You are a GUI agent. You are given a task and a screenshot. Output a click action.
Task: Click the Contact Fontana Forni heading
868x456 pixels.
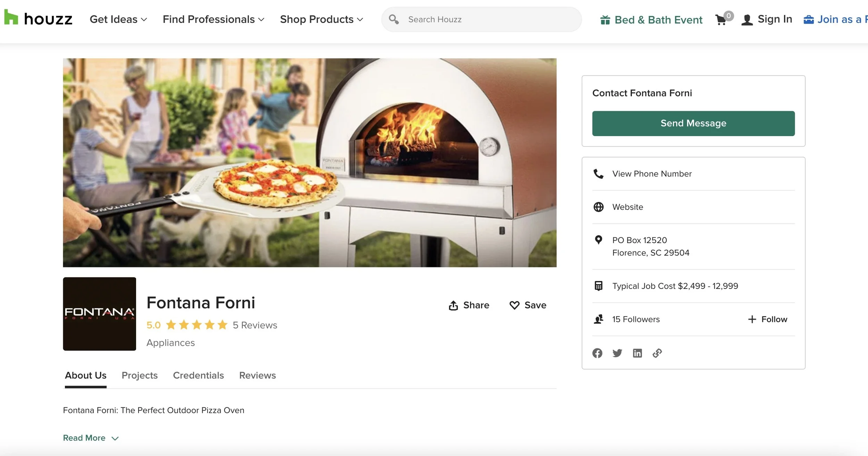coord(642,93)
